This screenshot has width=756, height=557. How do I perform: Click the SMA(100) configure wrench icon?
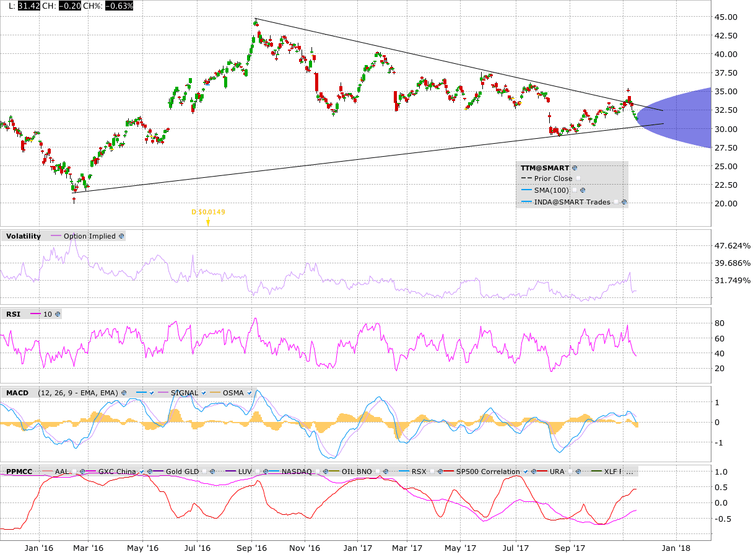583,190
